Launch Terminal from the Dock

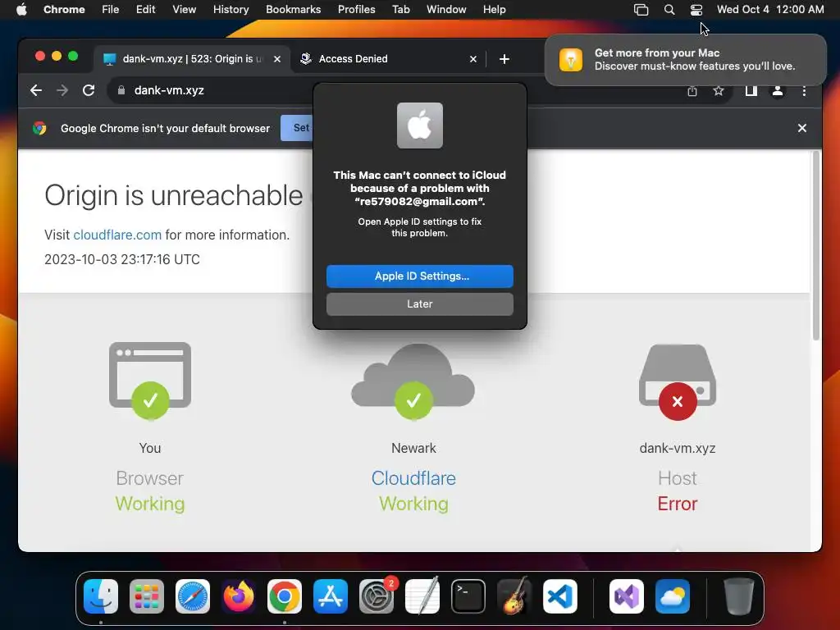(468, 596)
